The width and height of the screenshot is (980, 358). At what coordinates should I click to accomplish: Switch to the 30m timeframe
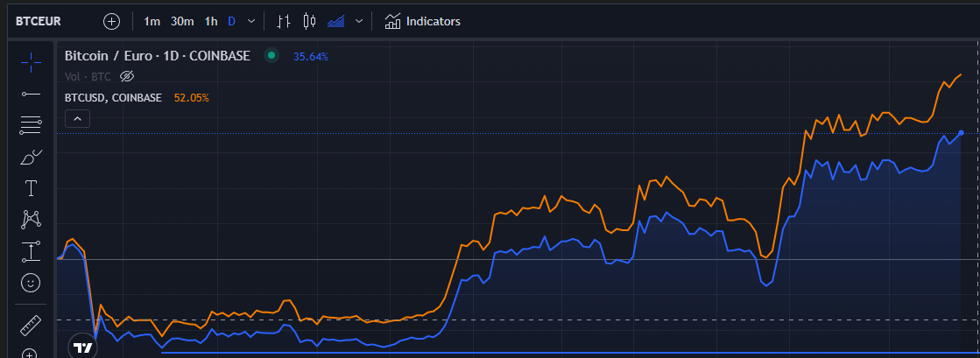click(182, 21)
